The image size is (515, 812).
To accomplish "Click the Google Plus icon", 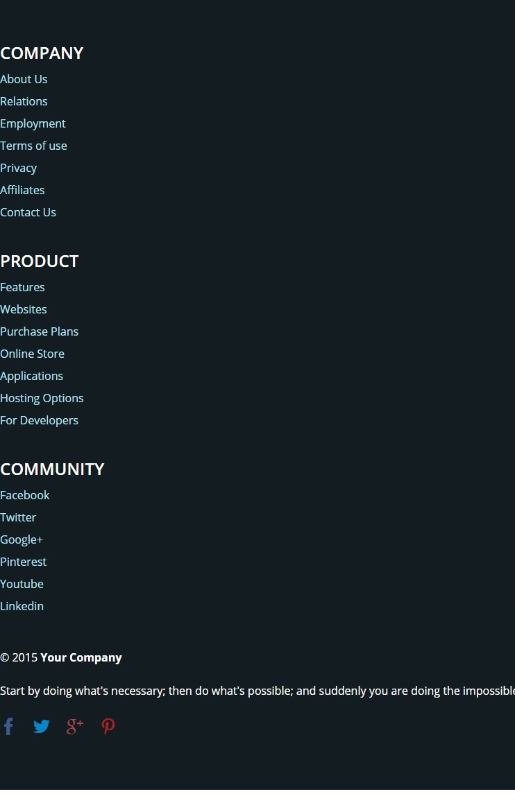I will point(74,726).
